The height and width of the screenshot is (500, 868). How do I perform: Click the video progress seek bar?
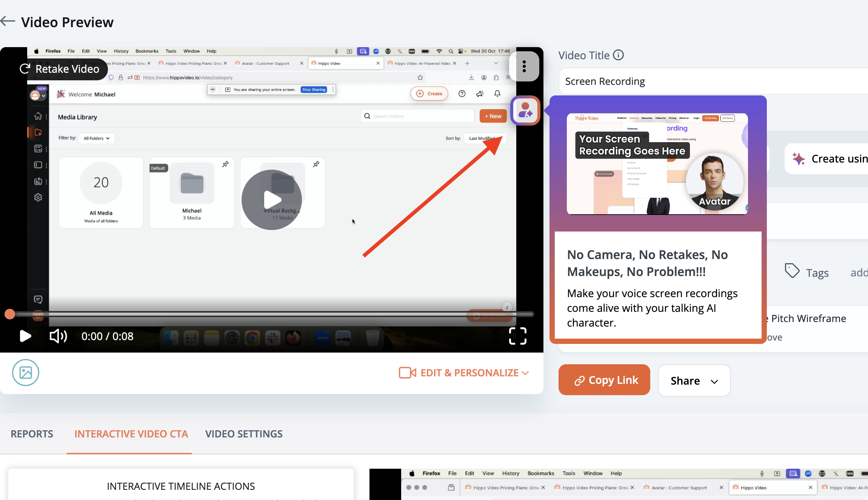272,314
